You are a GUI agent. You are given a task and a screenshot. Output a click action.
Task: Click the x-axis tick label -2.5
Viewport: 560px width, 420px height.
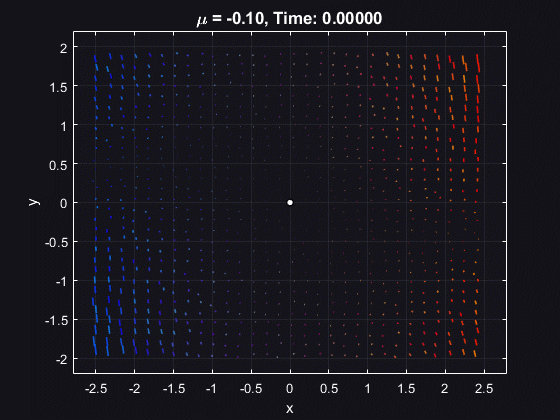96,389
